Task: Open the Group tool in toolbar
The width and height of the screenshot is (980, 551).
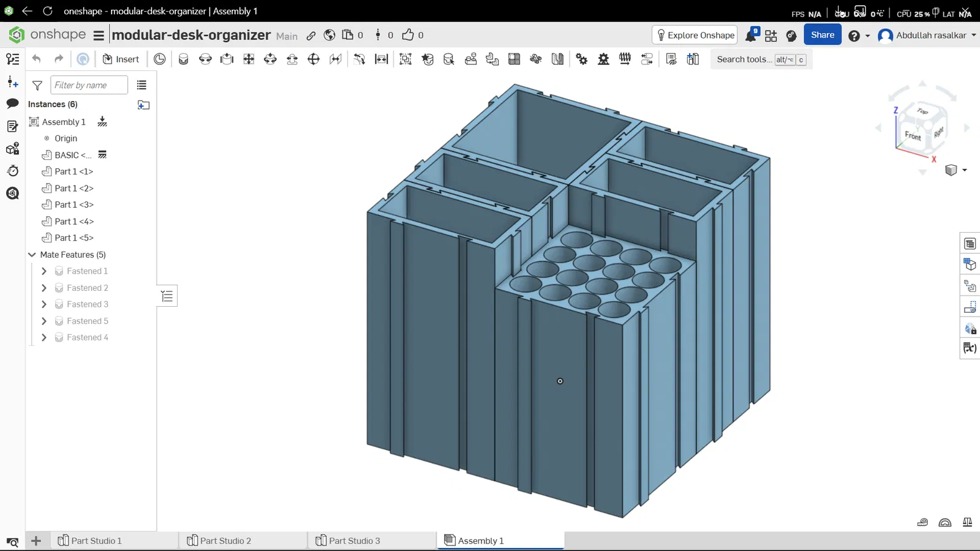Action: [x=405, y=59]
